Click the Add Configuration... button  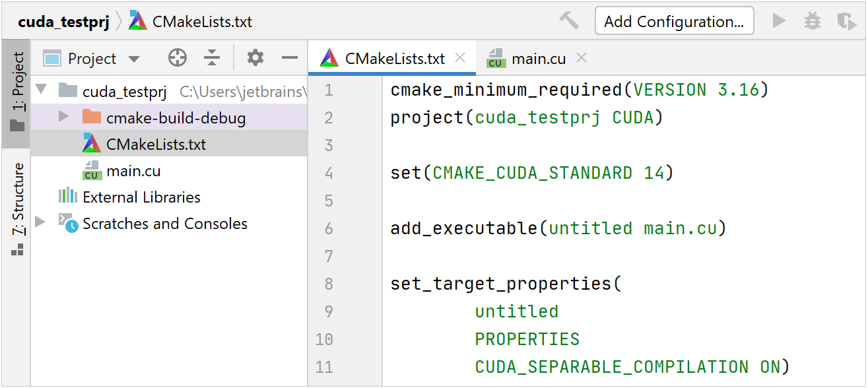pos(674,20)
